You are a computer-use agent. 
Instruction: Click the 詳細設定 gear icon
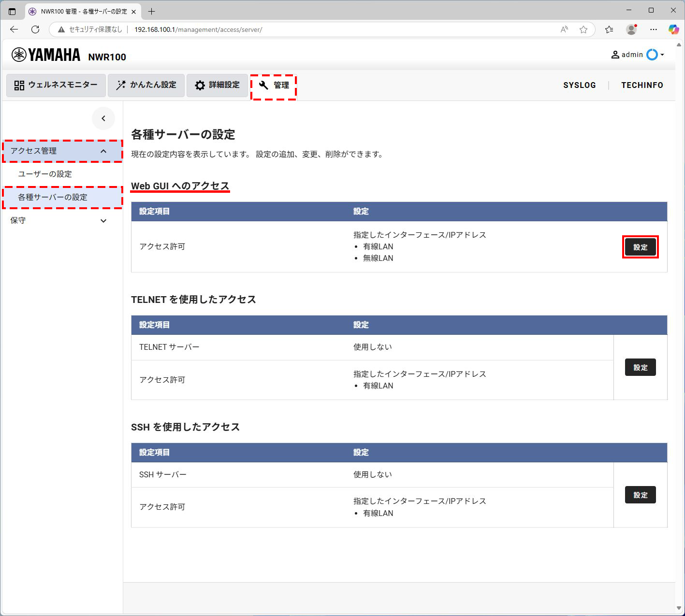(200, 85)
